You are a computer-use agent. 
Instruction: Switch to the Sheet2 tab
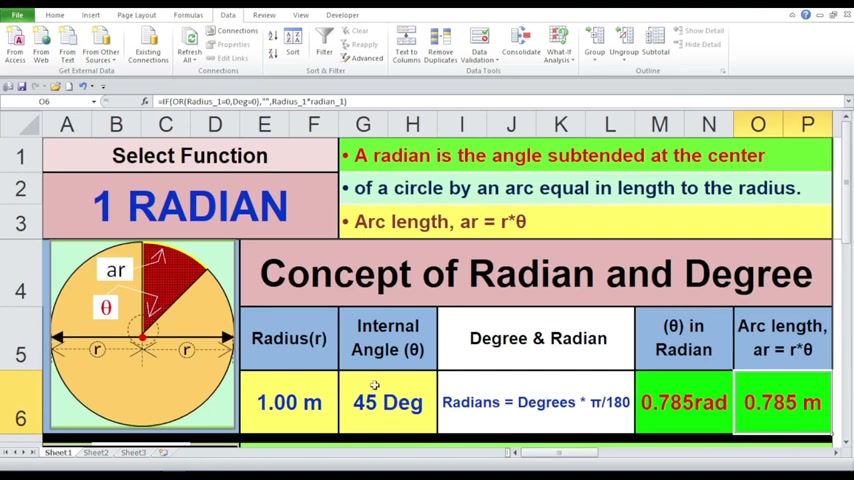pyautogui.click(x=95, y=453)
